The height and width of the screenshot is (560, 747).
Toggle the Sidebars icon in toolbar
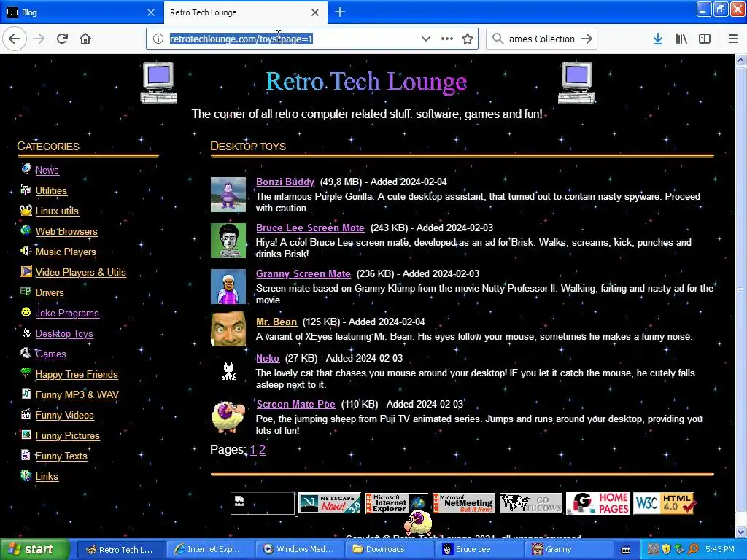tap(705, 39)
